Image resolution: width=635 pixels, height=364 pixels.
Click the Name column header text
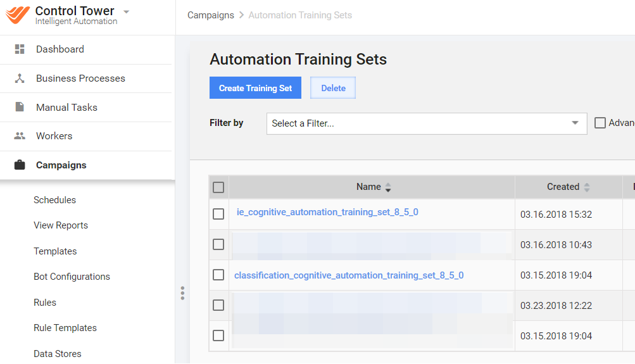(368, 187)
